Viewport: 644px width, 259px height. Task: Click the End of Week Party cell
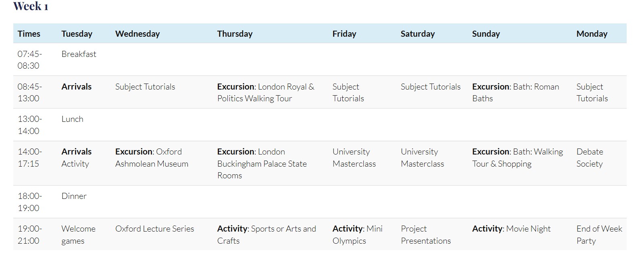tap(599, 235)
